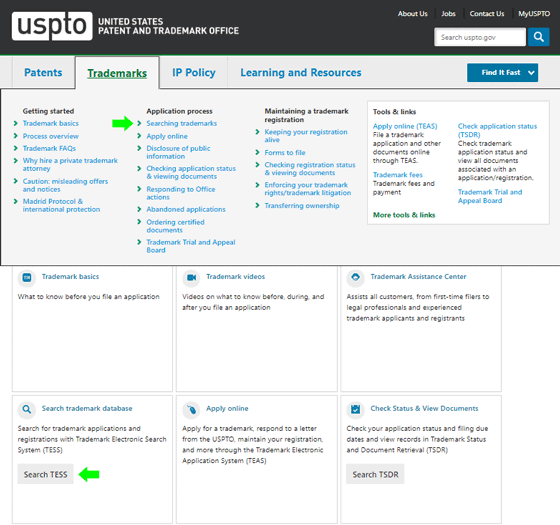Viewport: 560px width, 525px height.
Task: Select the Trademarks tab
Action: tap(117, 73)
